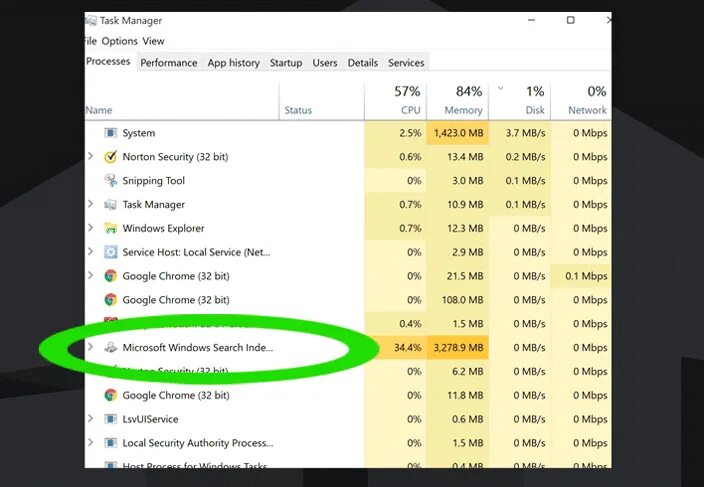Open the View menu
Screen dimensions: 704x487
click(154, 41)
